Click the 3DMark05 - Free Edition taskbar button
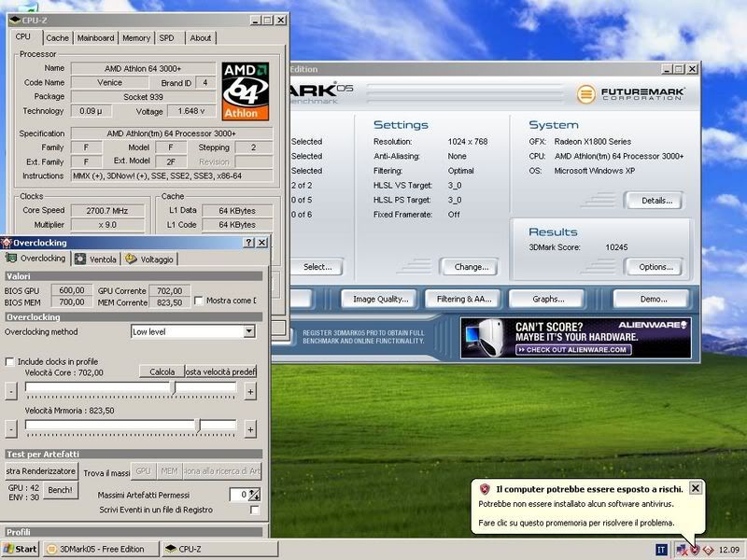This screenshot has height=560, width=747. (101, 549)
